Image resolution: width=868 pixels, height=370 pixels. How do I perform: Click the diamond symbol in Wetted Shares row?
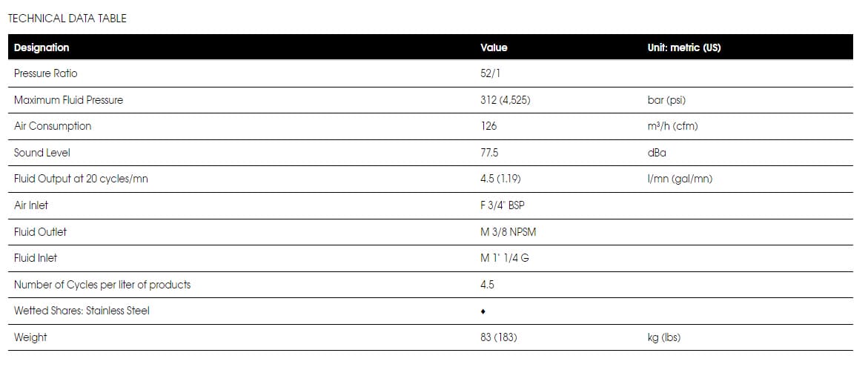coord(483,312)
